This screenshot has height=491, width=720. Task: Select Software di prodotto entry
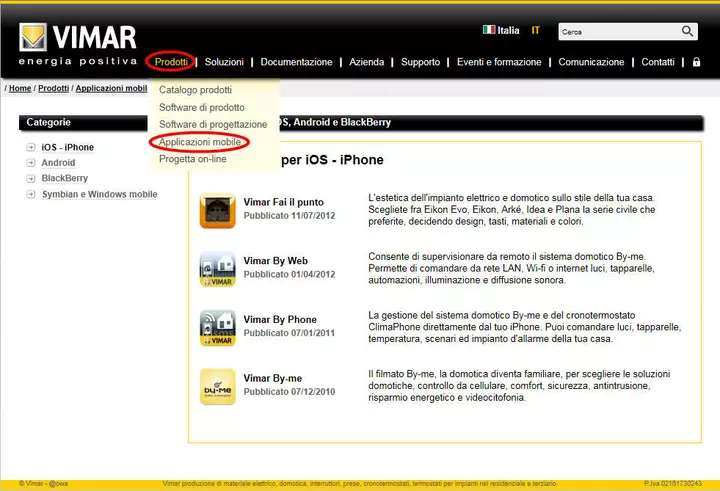pyautogui.click(x=202, y=107)
